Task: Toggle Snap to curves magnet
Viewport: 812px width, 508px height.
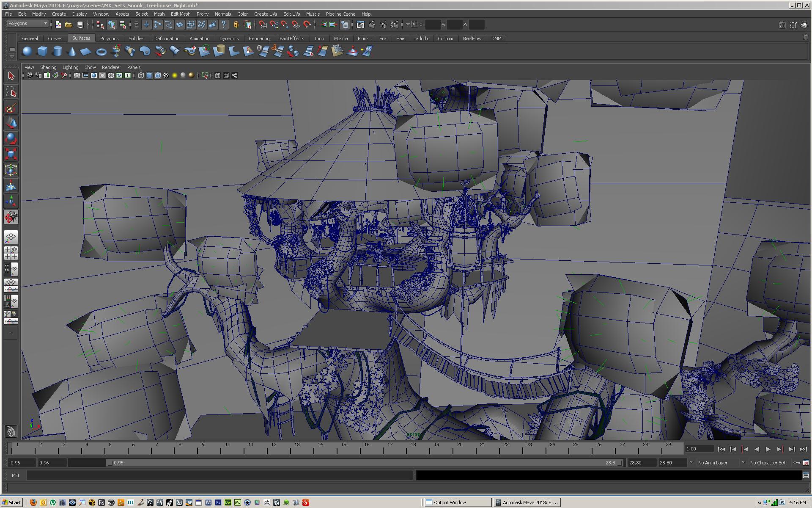Action: click(274, 25)
